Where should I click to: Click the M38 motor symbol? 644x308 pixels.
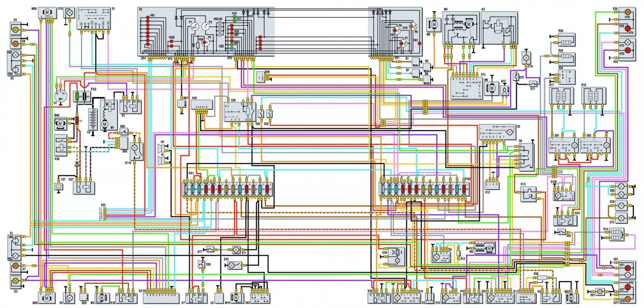[47, 13]
